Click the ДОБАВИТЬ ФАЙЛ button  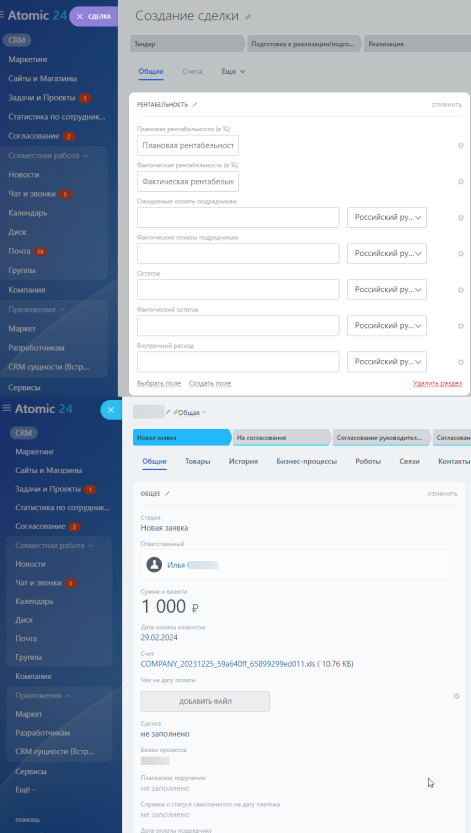[x=205, y=701]
